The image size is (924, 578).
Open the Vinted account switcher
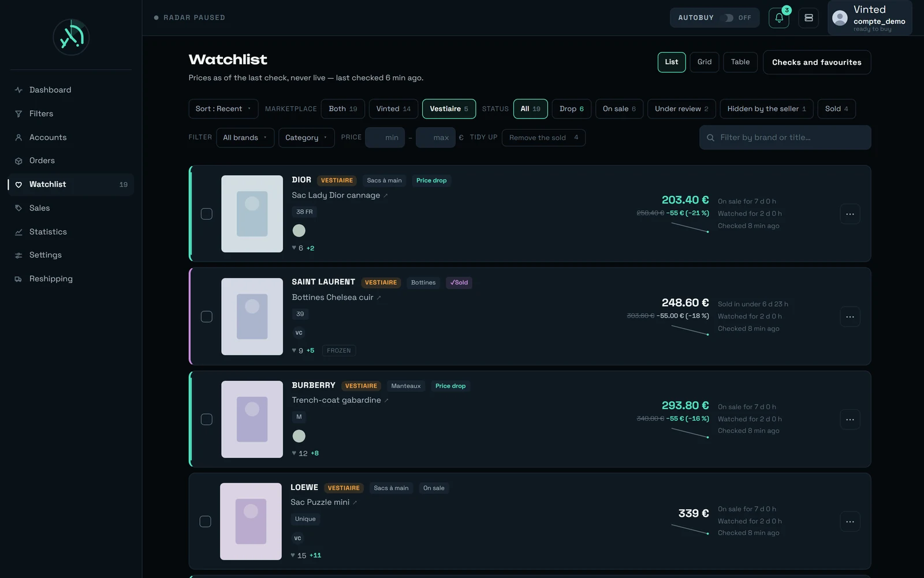click(x=870, y=18)
